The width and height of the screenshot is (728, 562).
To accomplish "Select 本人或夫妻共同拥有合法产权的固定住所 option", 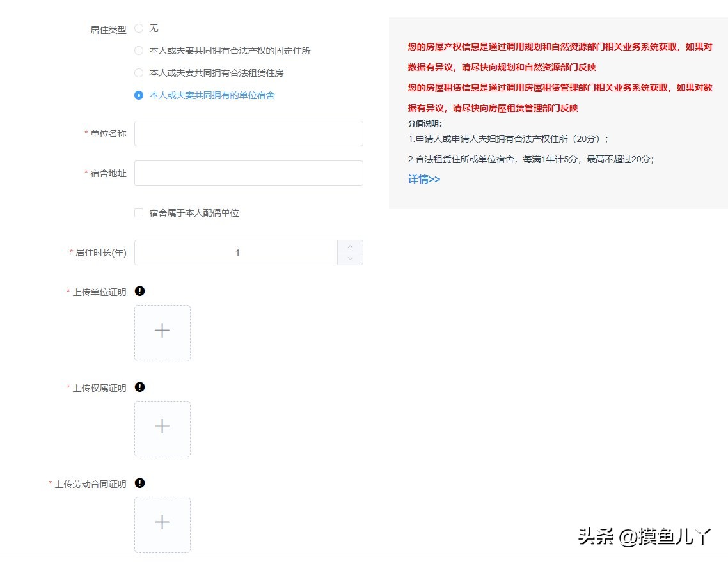I will [139, 51].
